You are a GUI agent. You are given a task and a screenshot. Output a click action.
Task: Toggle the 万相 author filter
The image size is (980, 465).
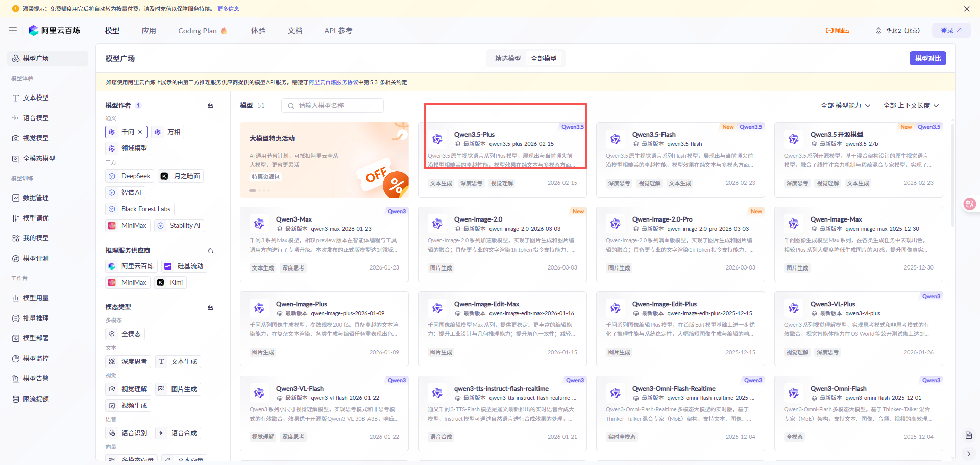click(x=167, y=132)
